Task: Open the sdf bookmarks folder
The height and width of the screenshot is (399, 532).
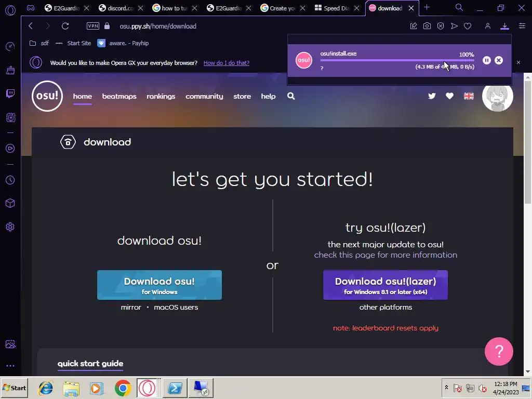Action: pos(39,43)
